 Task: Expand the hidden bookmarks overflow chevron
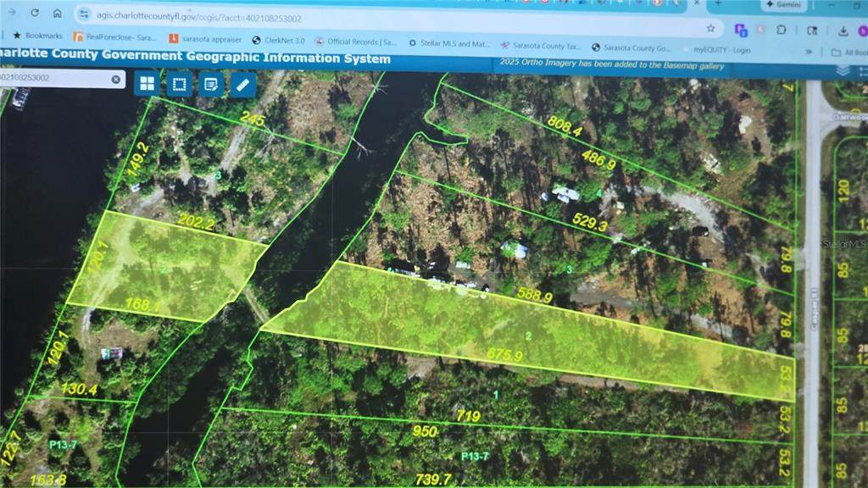pyautogui.click(x=809, y=51)
